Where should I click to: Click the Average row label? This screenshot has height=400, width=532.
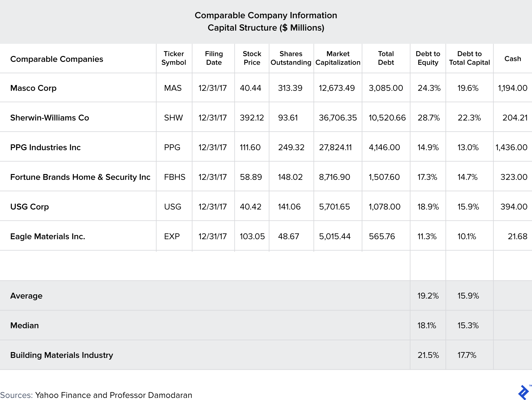[26, 296]
